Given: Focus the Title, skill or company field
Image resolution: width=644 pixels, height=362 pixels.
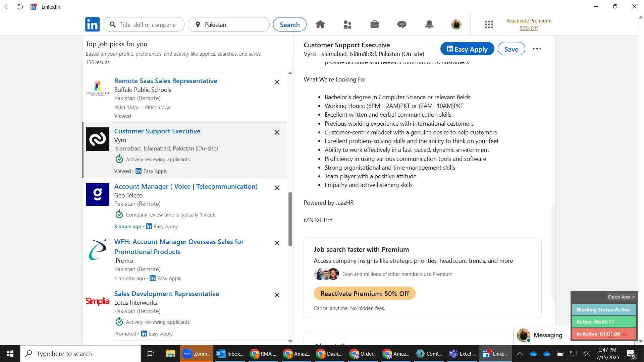Looking at the screenshot, I should (144, 24).
